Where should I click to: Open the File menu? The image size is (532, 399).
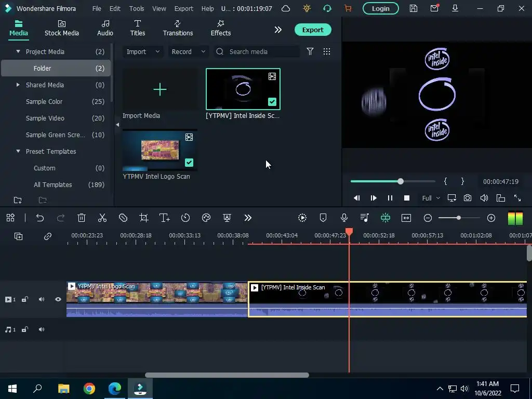point(97,8)
